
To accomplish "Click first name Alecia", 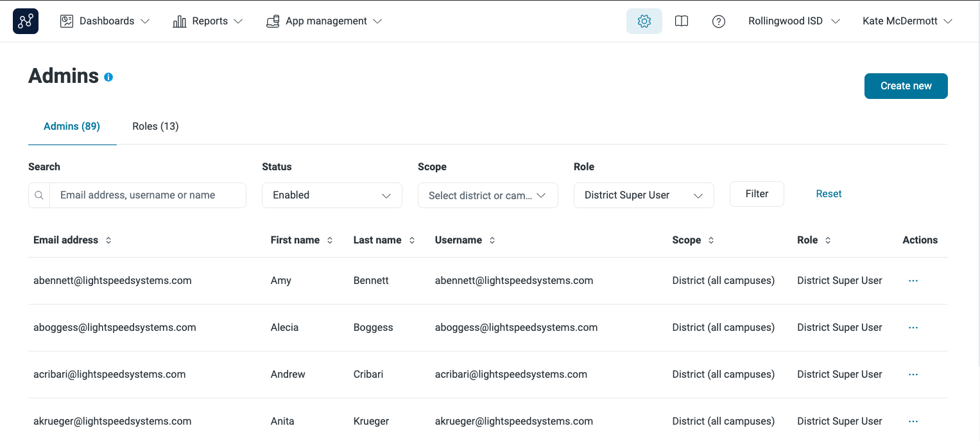I will (x=285, y=328).
